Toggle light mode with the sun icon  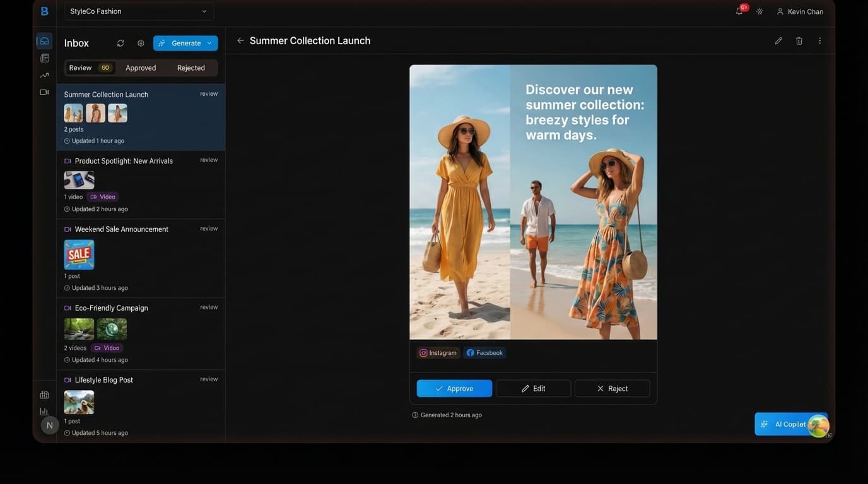click(x=759, y=11)
